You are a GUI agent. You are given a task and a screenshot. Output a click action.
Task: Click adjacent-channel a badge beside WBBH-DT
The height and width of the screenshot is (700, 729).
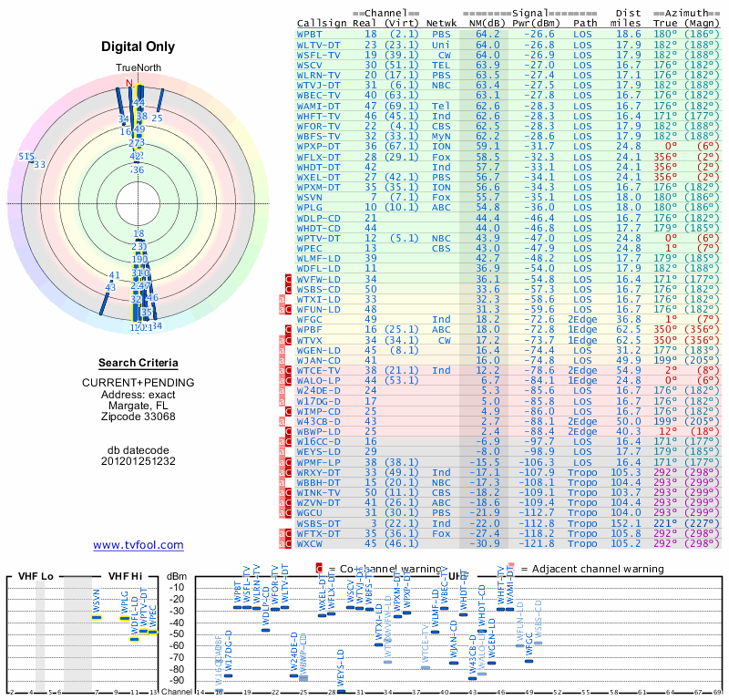pos(282,483)
